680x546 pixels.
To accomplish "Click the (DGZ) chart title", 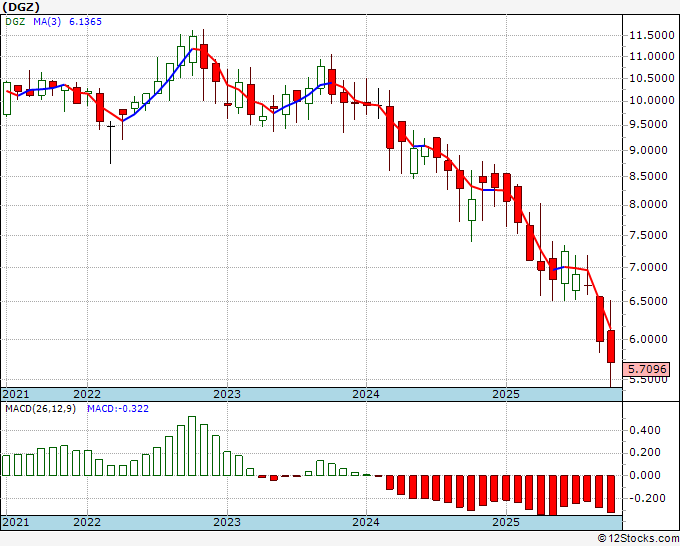I will click(x=21, y=7).
